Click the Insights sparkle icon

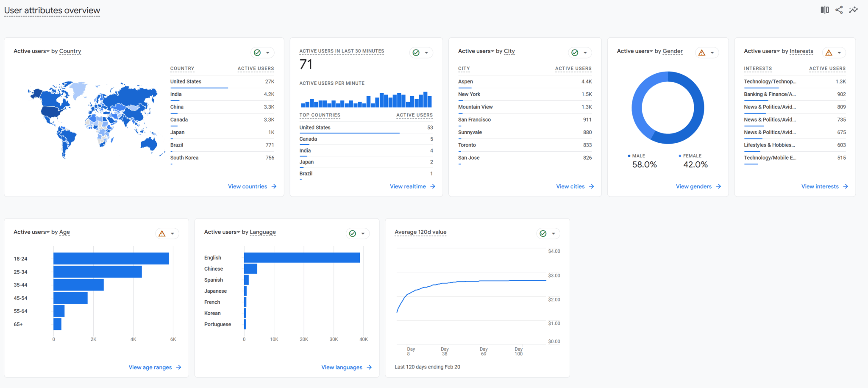854,9
